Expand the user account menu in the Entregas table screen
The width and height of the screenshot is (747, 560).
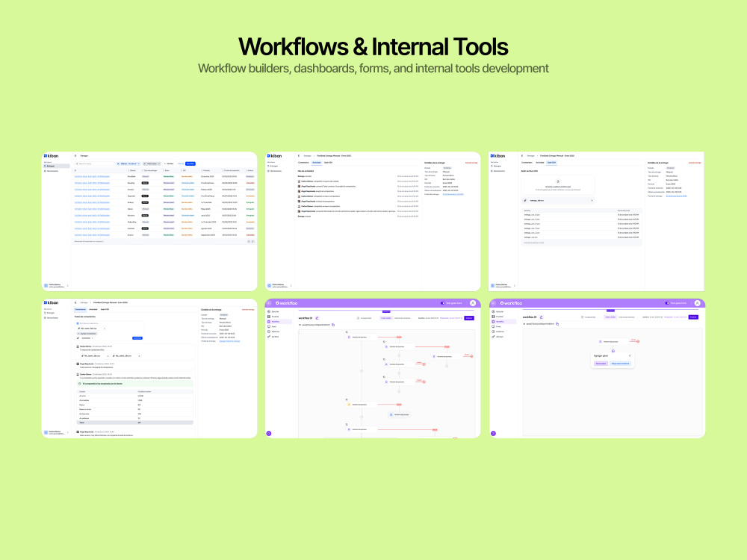tap(68, 286)
